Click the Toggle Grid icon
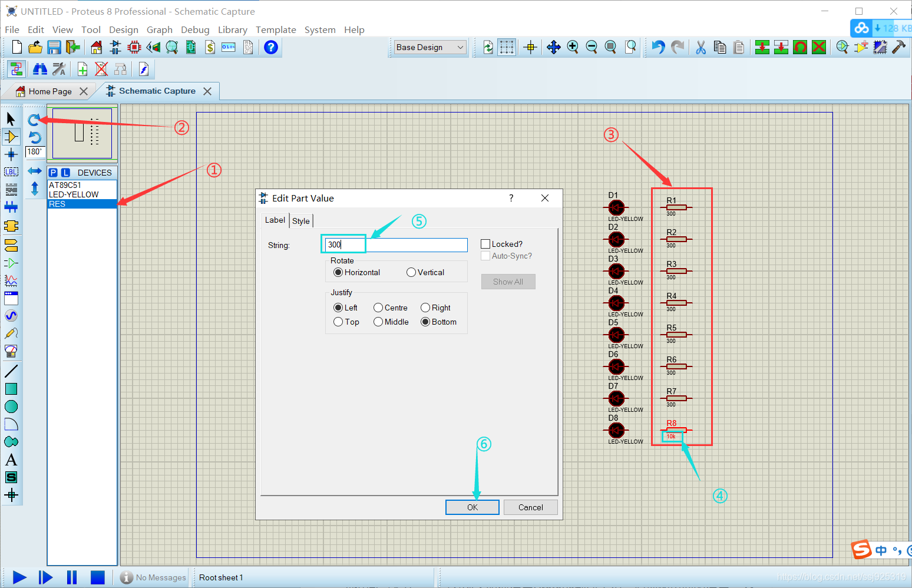 (506, 47)
